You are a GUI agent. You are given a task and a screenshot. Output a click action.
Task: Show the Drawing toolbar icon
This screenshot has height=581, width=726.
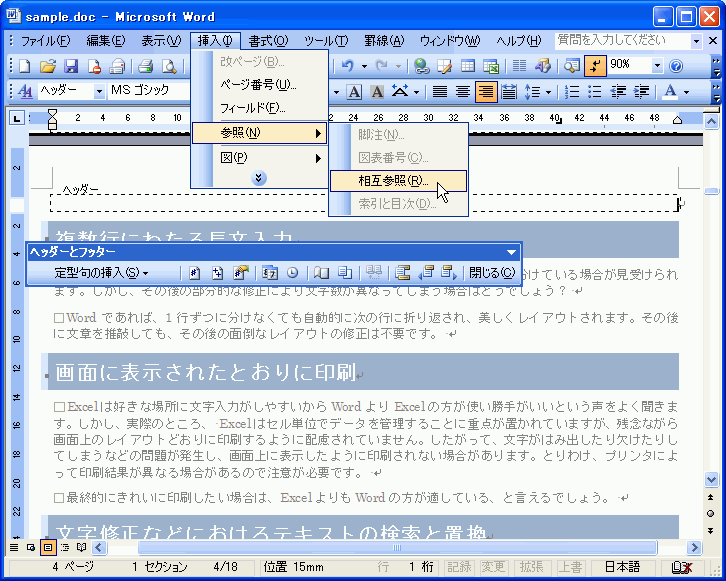(x=543, y=66)
